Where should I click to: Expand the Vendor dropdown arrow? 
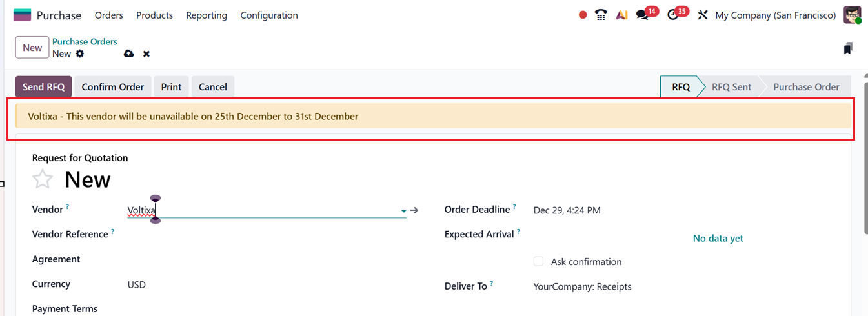click(x=404, y=210)
